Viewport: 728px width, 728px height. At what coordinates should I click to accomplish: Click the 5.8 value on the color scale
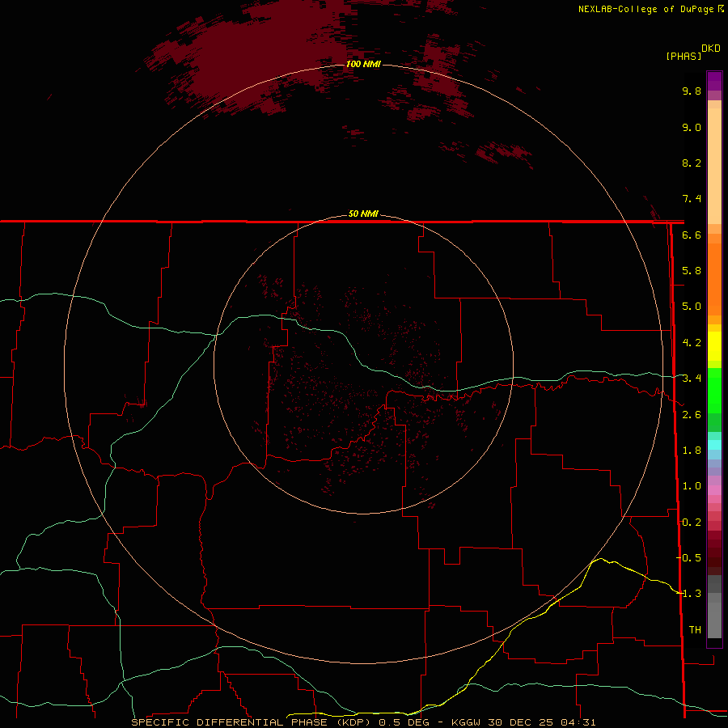click(x=692, y=271)
